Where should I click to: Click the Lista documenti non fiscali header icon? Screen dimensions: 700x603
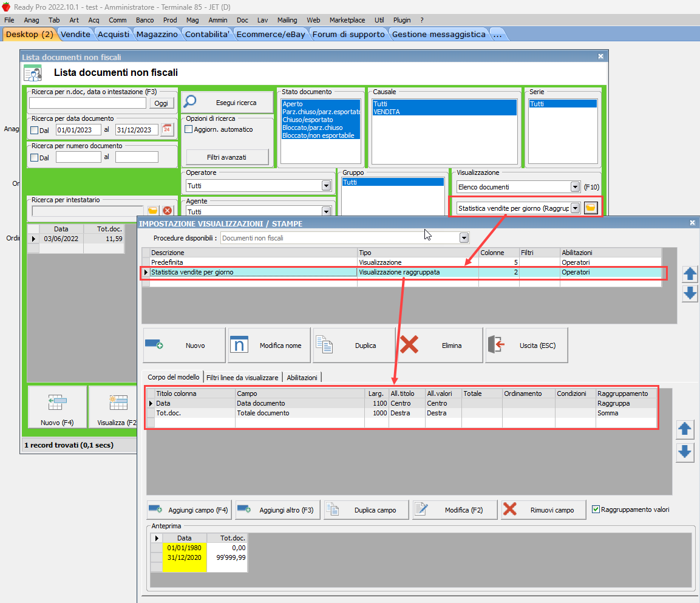click(x=33, y=73)
